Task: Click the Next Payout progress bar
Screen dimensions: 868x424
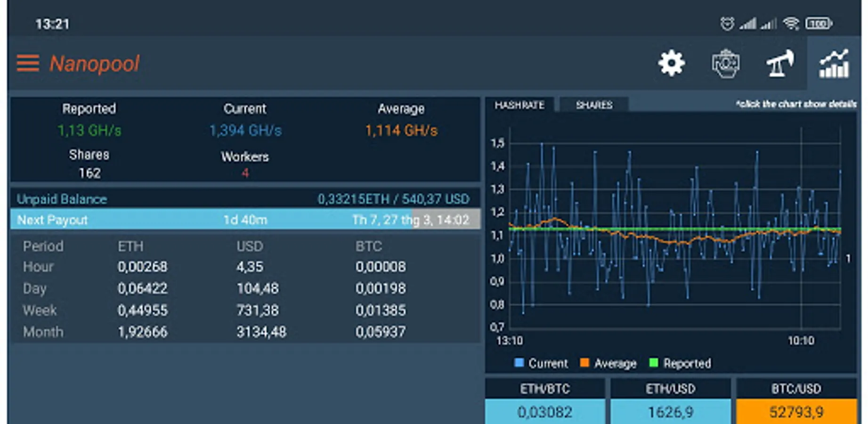Action: pyautogui.click(x=245, y=220)
